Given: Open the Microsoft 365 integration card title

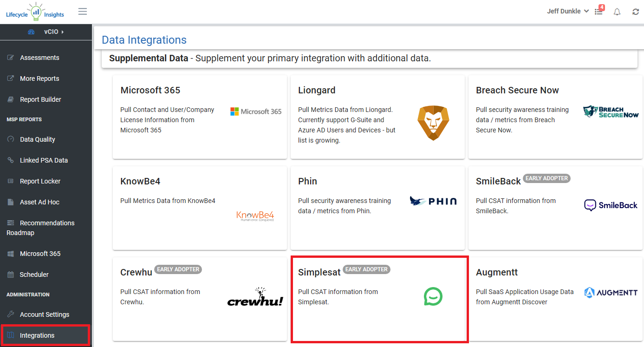Looking at the screenshot, I should pos(150,90).
